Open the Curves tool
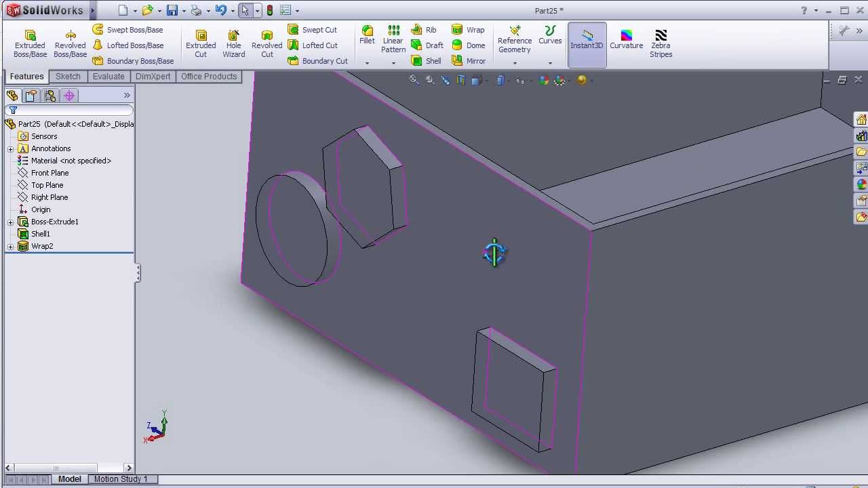868x488 pixels. 550,35
